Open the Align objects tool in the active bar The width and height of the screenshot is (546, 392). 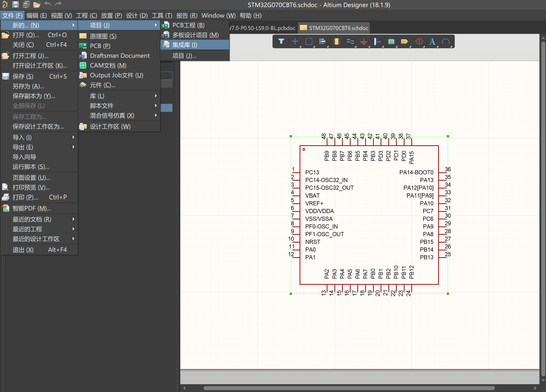pyautogui.click(x=323, y=41)
